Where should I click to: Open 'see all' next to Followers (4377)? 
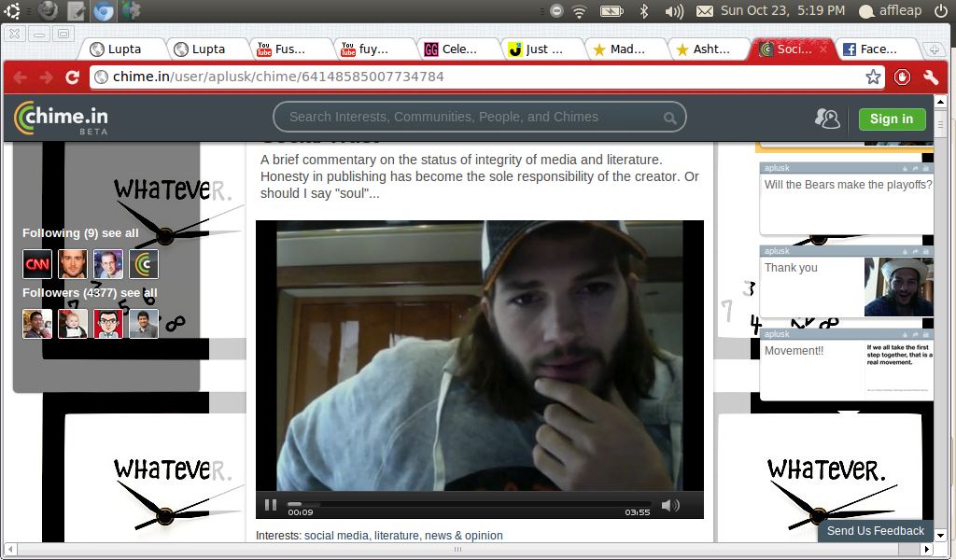138,293
